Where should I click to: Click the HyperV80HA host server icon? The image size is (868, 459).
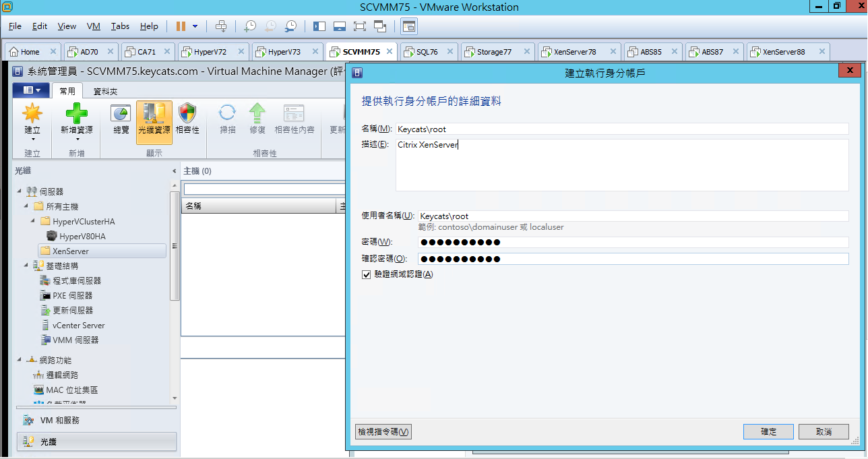click(52, 236)
